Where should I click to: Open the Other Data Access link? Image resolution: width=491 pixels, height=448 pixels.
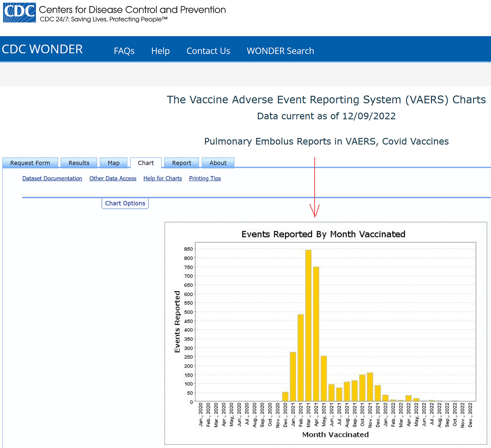coord(113,178)
